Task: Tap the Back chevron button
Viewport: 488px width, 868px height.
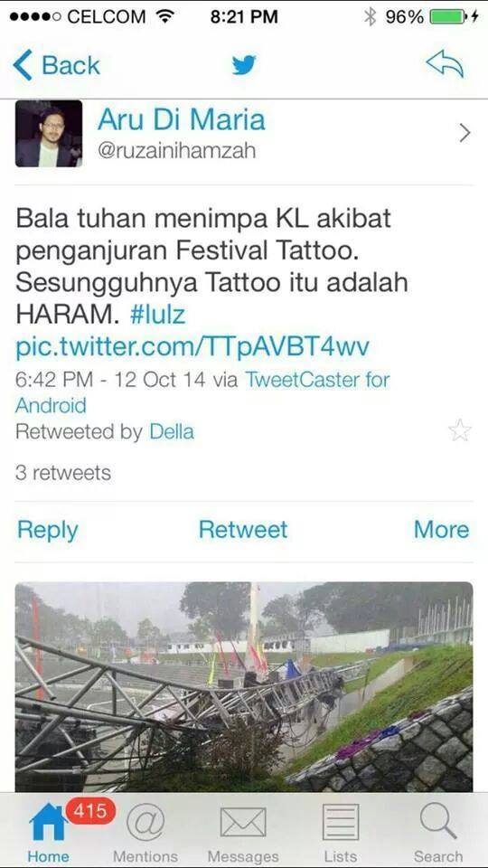Action: click(55, 65)
